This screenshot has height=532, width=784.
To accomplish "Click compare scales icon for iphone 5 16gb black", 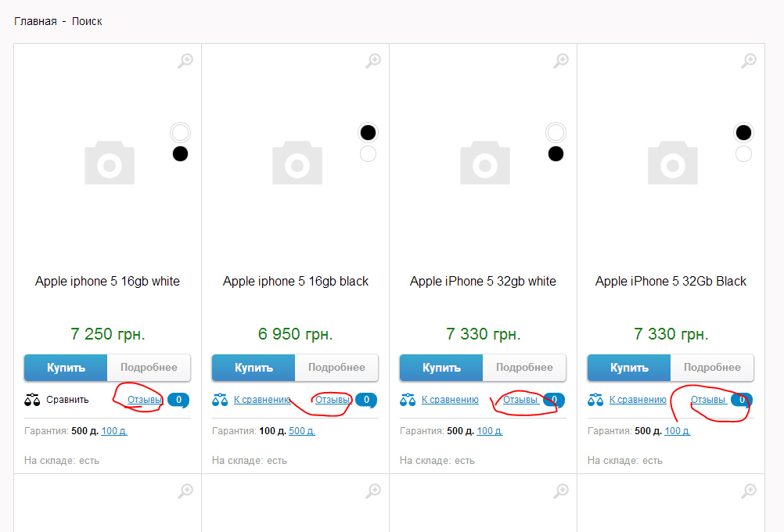I will coord(220,400).
